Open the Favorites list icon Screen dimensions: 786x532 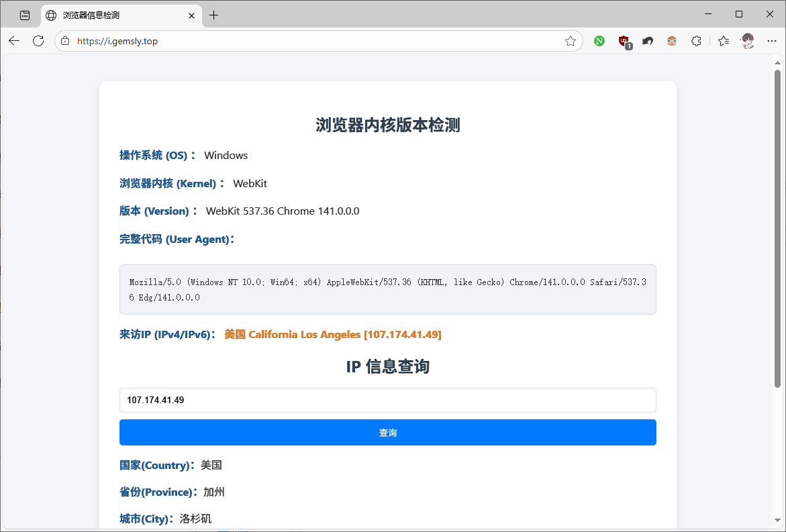724,41
